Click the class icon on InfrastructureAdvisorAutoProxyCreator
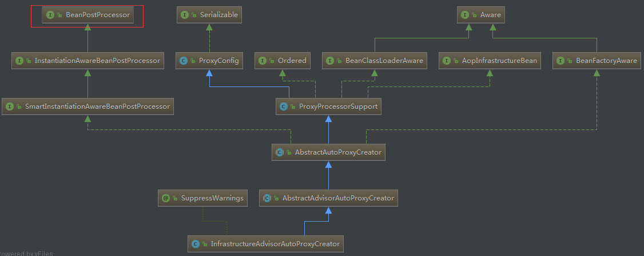 point(196,243)
